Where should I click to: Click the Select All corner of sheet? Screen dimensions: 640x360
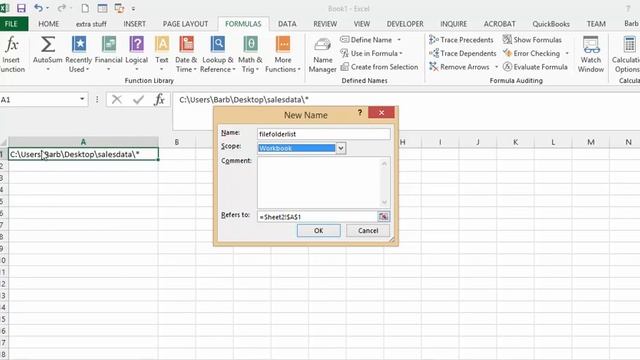(4, 142)
